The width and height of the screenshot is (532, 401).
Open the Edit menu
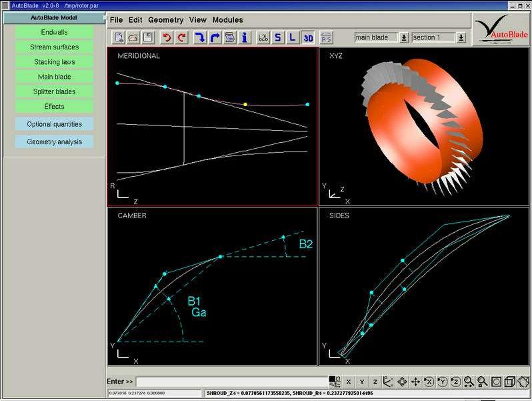click(x=135, y=20)
